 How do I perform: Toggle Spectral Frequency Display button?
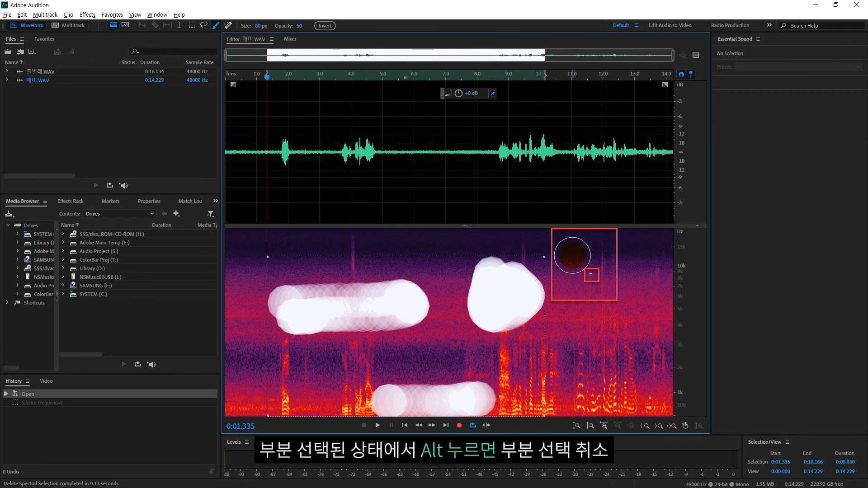113,25
